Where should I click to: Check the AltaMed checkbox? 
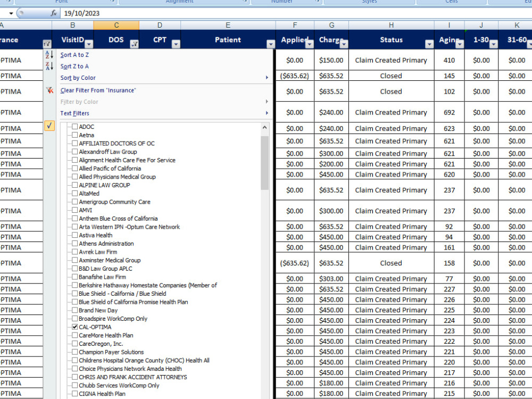pyautogui.click(x=74, y=193)
